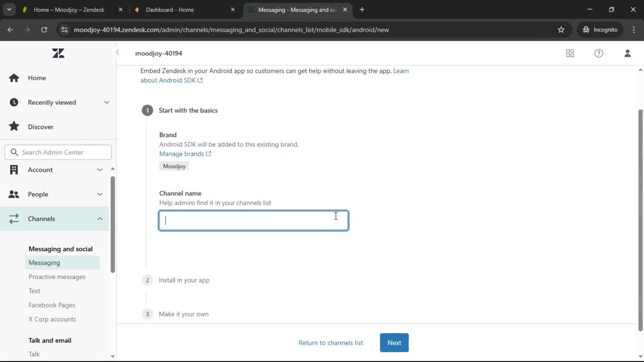Switch to Dashboard - Home tab
This screenshot has height=362, width=644.
170,10
